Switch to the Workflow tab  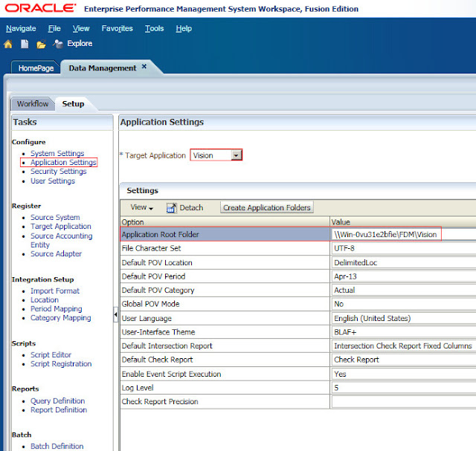tap(33, 104)
